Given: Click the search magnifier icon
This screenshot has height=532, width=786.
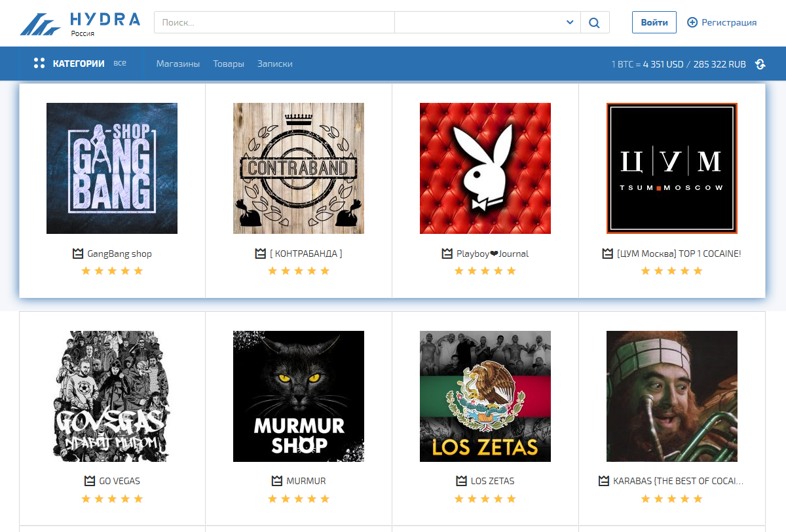Looking at the screenshot, I should coord(594,23).
